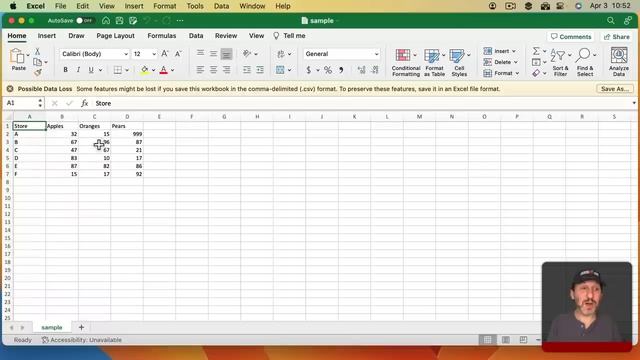Click the red font color swatch
This screenshot has height=360, width=640.
point(164,70)
